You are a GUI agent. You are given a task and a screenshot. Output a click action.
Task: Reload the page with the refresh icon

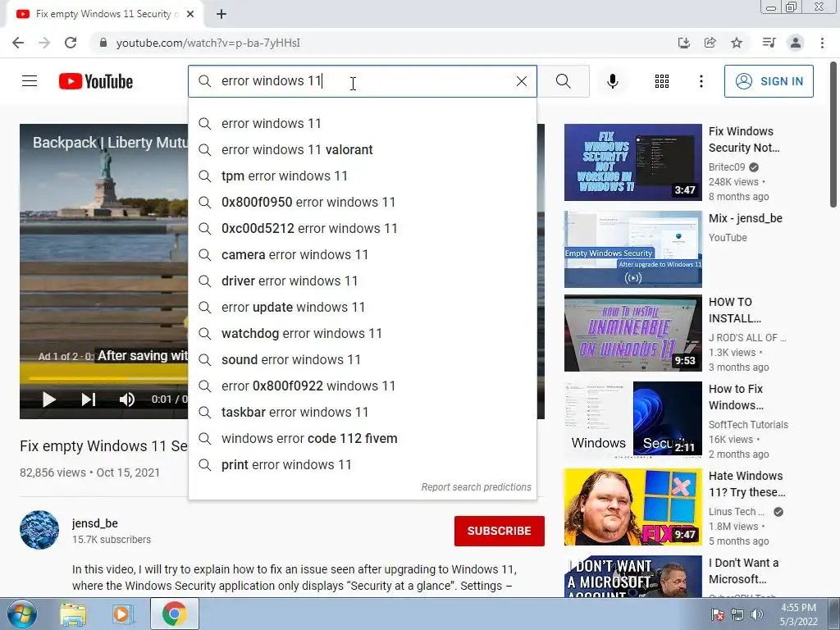point(71,43)
